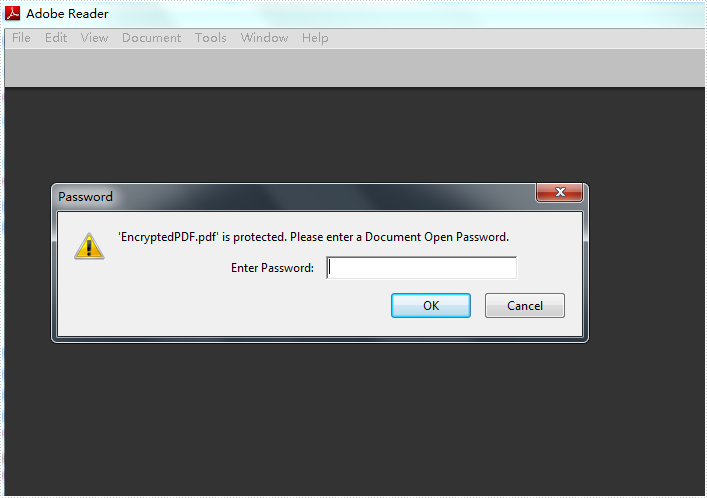Click the 'EncryptedPDF.pdf' filename in the message
The width and height of the screenshot is (707, 498).
click(x=168, y=237)
